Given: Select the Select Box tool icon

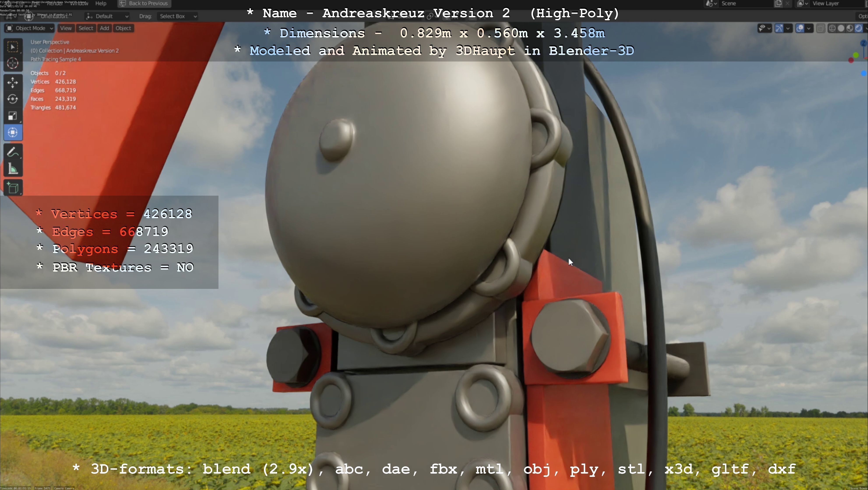Looking at the screenshot, I should point(13,47).
